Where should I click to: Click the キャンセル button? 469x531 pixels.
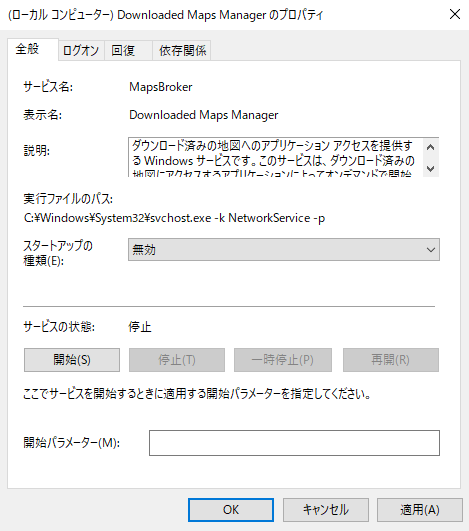[325, 510]
